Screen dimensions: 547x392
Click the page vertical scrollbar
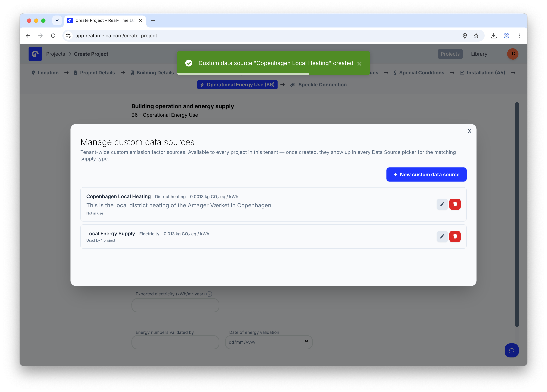(x=517, y=214)
